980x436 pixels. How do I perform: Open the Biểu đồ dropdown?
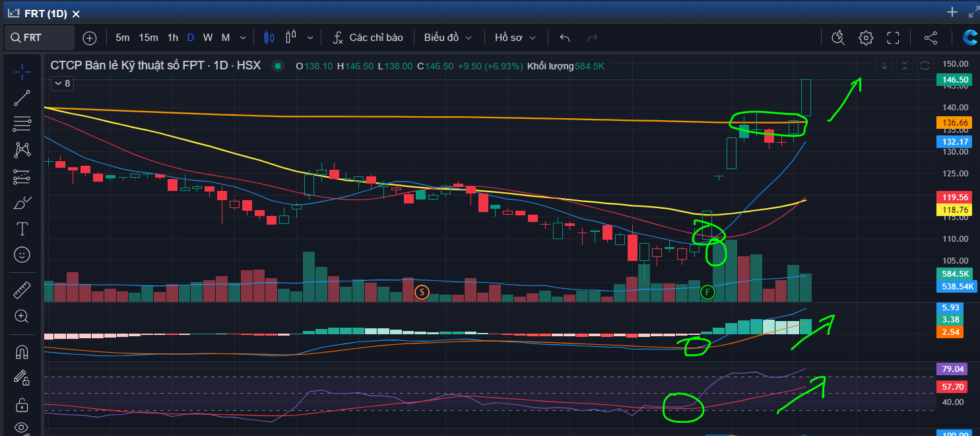pos(448,38)
